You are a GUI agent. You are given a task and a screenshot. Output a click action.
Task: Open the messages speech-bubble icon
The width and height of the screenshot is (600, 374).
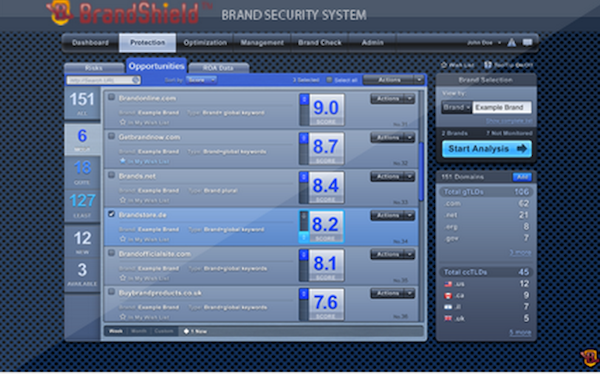528,42
